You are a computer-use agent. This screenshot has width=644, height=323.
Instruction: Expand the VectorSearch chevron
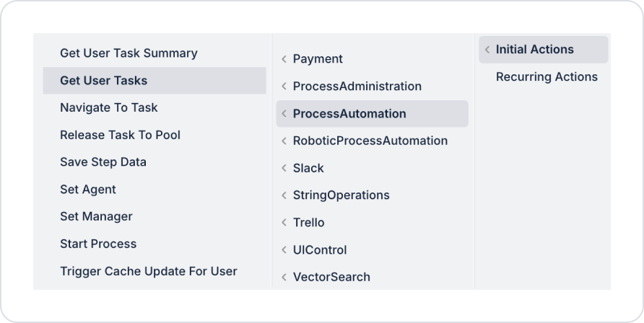click(284, 277)
